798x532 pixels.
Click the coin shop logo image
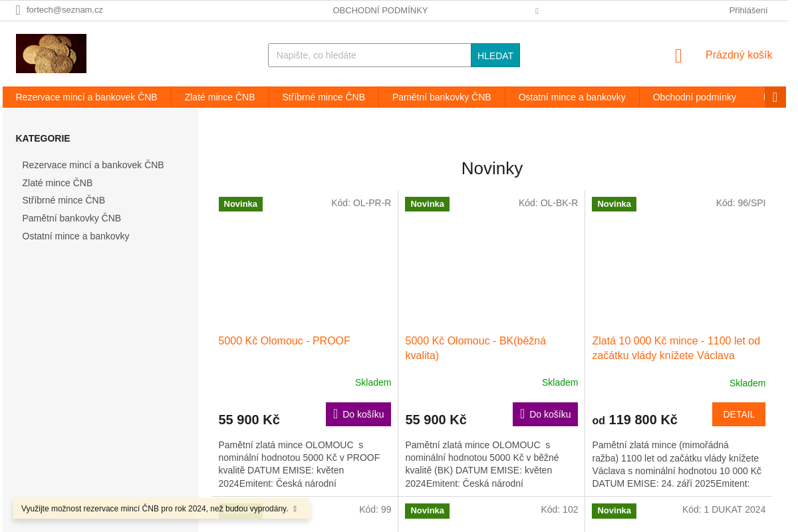point(51,53)
